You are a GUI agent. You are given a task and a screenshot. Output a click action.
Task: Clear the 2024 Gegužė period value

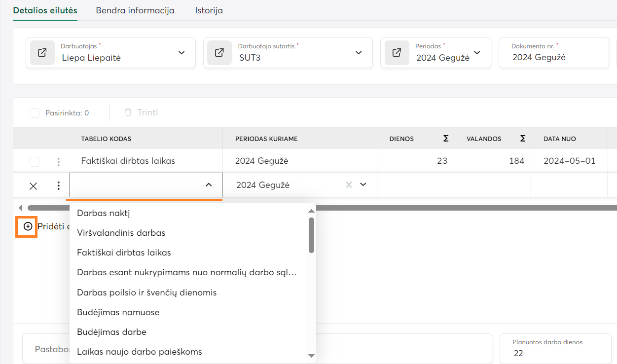tap(349, 185)
